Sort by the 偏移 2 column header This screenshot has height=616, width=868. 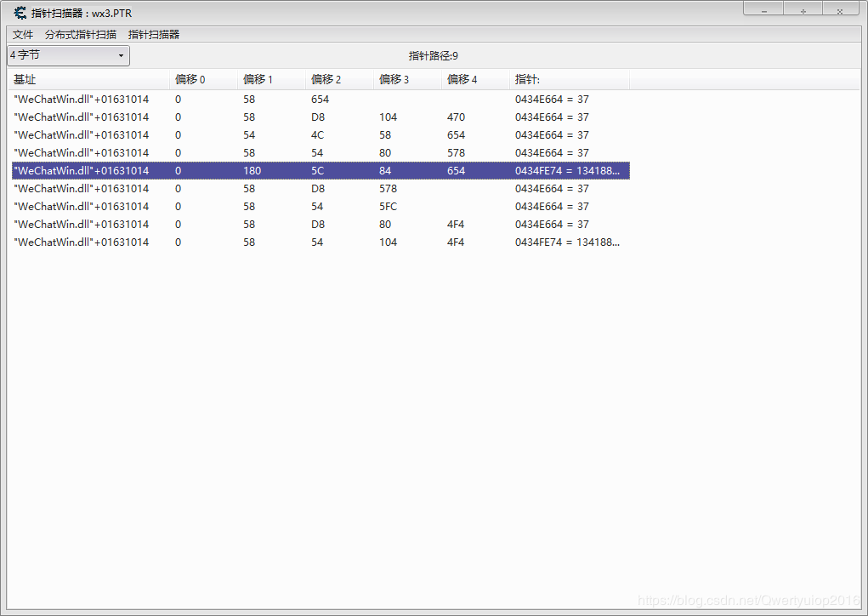tap(340, 79)
